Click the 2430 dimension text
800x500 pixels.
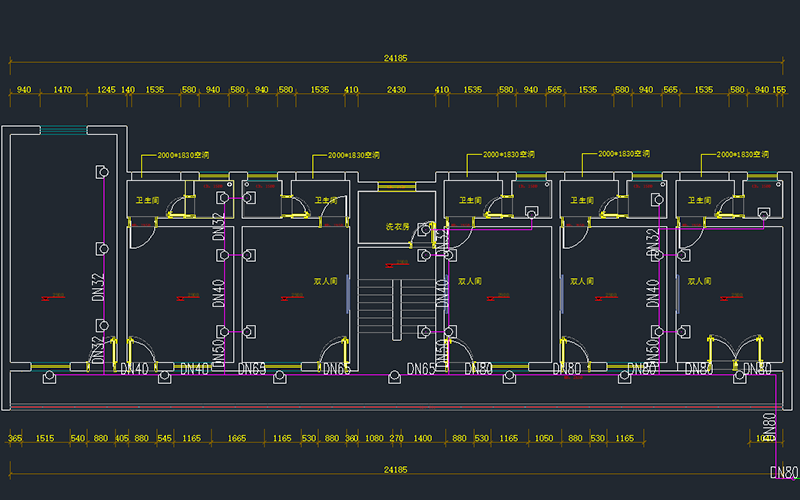[396, 91]
